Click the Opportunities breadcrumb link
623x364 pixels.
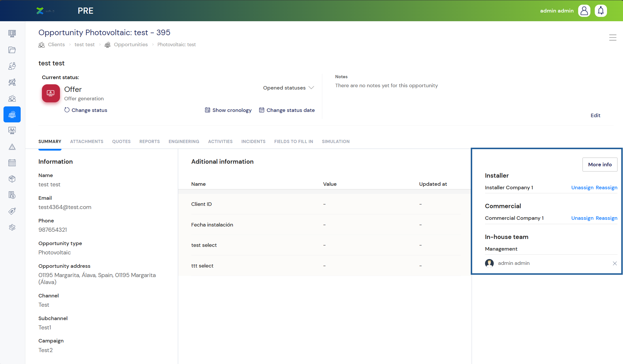click(x=131, y=44)
